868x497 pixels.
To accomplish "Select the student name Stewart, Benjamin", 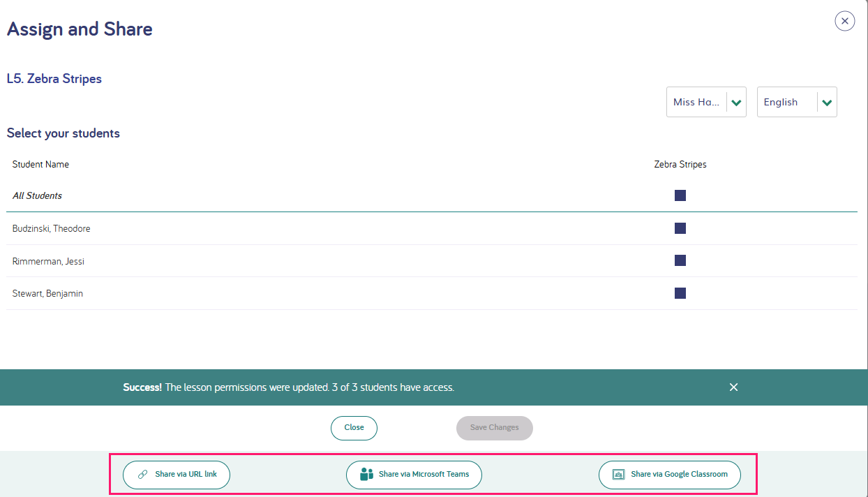I will pos(47,294).
